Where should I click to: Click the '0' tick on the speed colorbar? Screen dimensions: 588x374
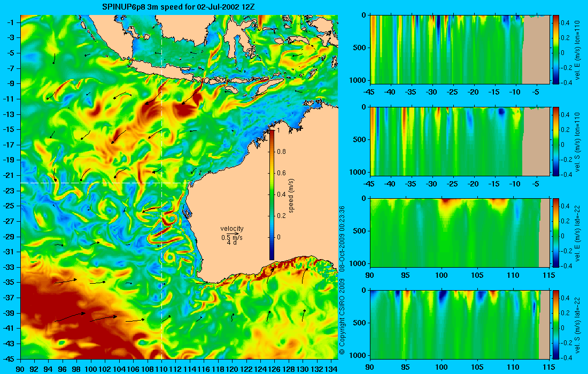coord(278,237)
